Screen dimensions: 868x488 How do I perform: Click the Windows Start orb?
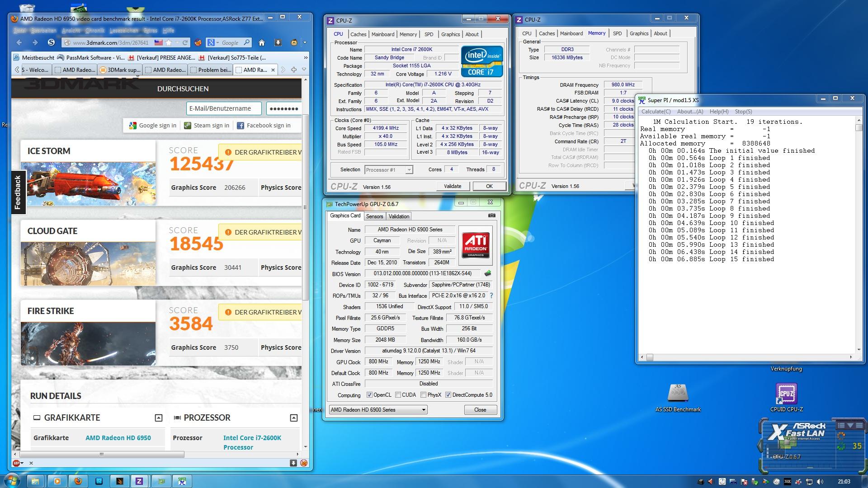pos(11,481)
